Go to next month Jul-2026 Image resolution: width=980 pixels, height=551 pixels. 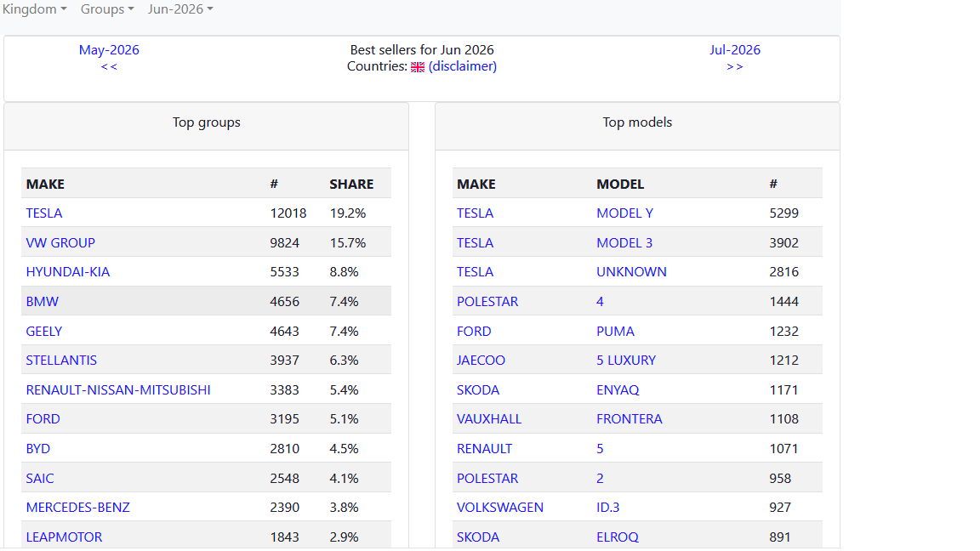click(x=735, y=50)
